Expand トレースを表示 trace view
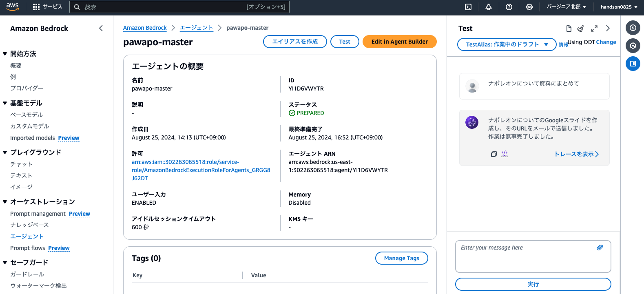Screen dimensions: 644x294 point(576,154)
